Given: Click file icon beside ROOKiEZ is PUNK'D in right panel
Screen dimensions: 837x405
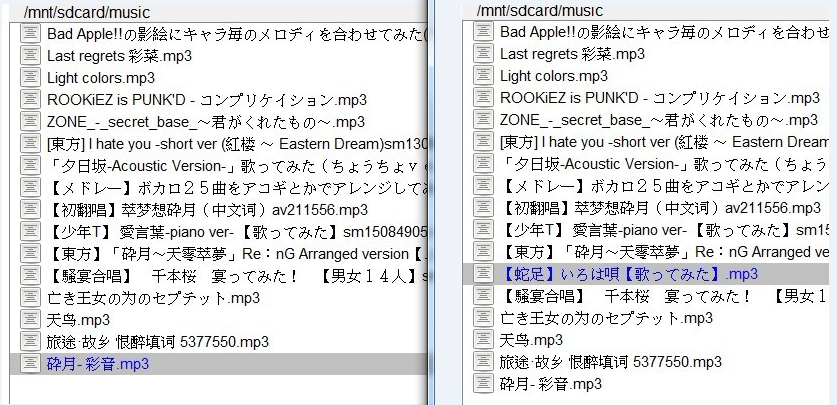Looking at the screenshot, I should coord(483,98).
